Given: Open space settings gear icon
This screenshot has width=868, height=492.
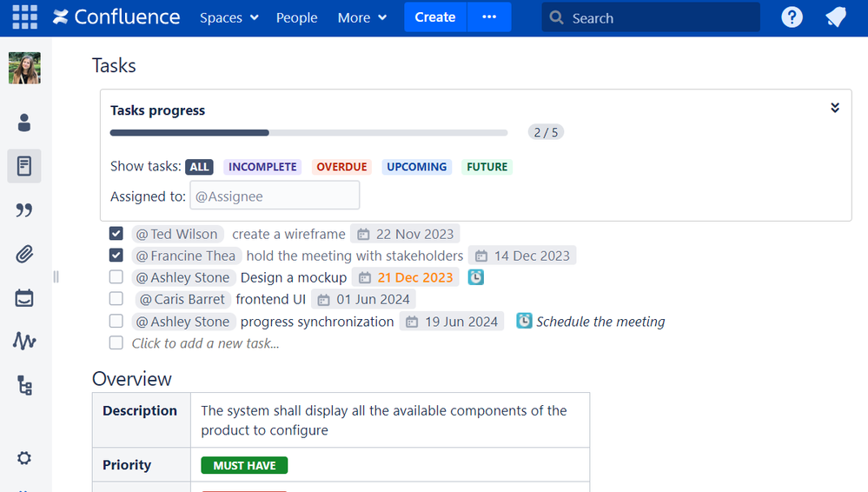Looking at the screenshot, I should click(x=24, y=458).
